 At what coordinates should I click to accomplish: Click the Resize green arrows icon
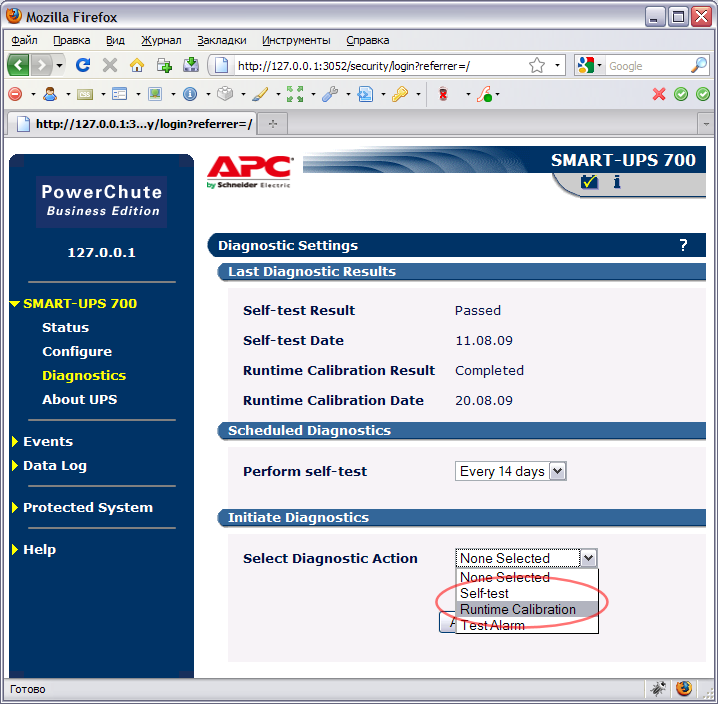click(x=295, y=94)
